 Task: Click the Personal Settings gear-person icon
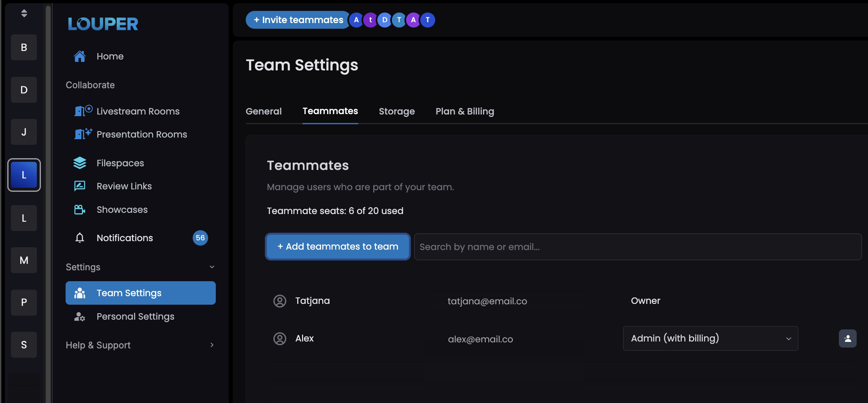coord(80,316)
